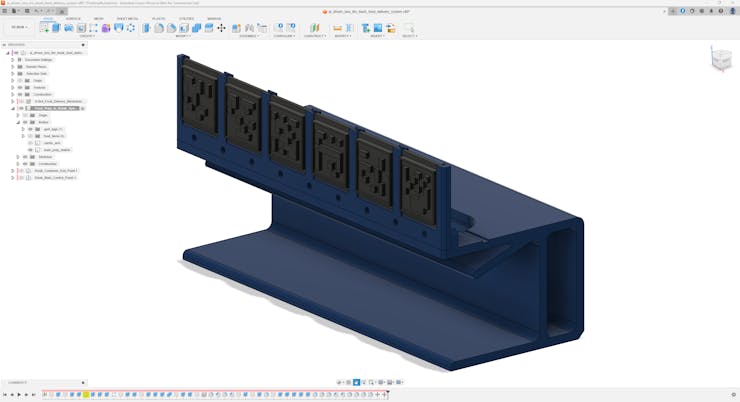Select the Create Sketch tool

coord(45,28)
